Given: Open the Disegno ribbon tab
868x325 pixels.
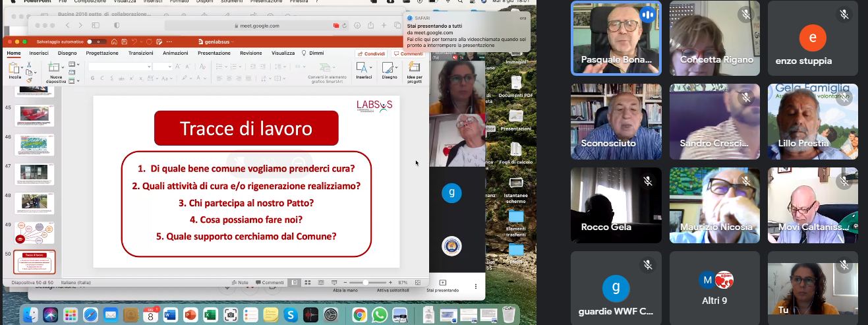Looking at the screenshot, I should pos(67,53).
